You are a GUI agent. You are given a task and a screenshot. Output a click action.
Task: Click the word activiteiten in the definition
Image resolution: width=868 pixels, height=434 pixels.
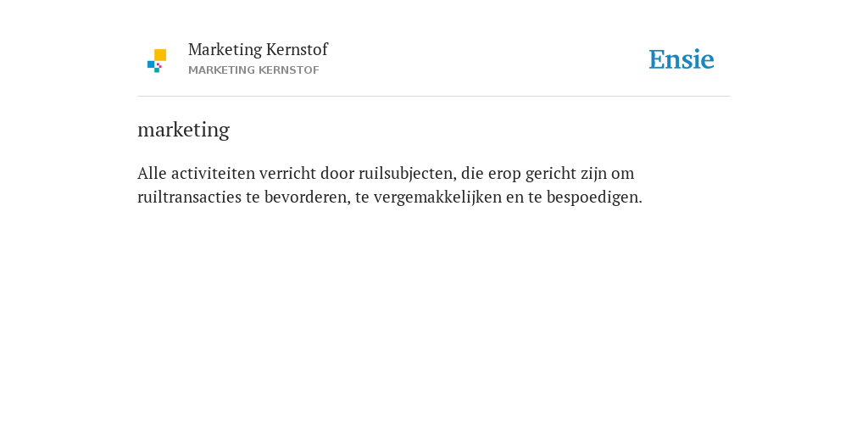pyautogui.click(x=213, y=174)
